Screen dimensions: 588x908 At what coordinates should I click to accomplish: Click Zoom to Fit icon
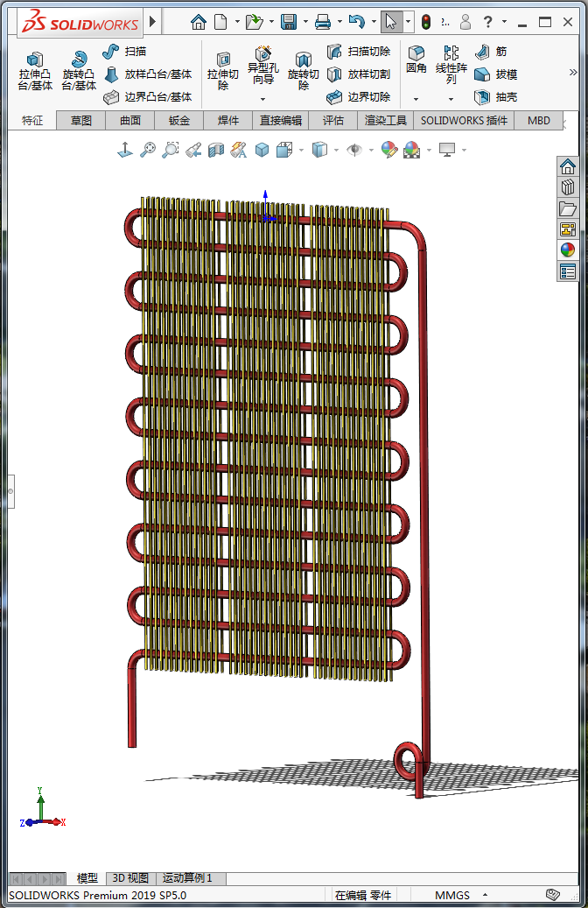point(148,150)
